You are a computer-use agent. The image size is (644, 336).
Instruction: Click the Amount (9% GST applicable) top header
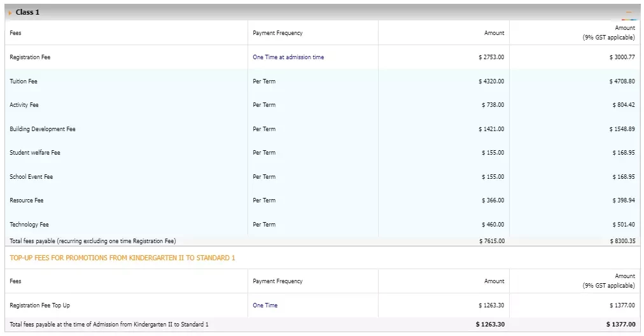(608, 32)
